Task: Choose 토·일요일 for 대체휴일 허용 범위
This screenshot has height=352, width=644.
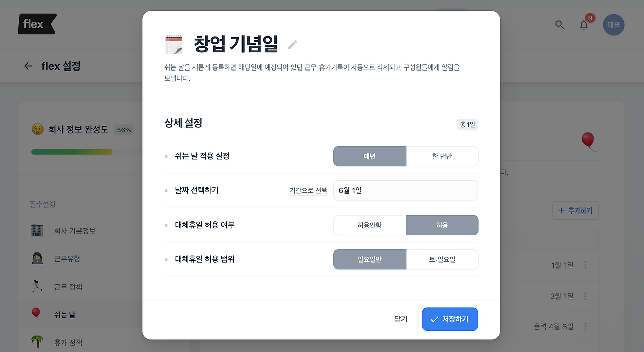Action: (442, 259)
